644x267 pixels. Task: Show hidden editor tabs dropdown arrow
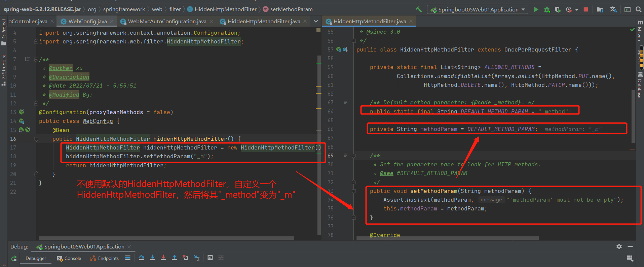pyautogui.click(x=316, y=21)
